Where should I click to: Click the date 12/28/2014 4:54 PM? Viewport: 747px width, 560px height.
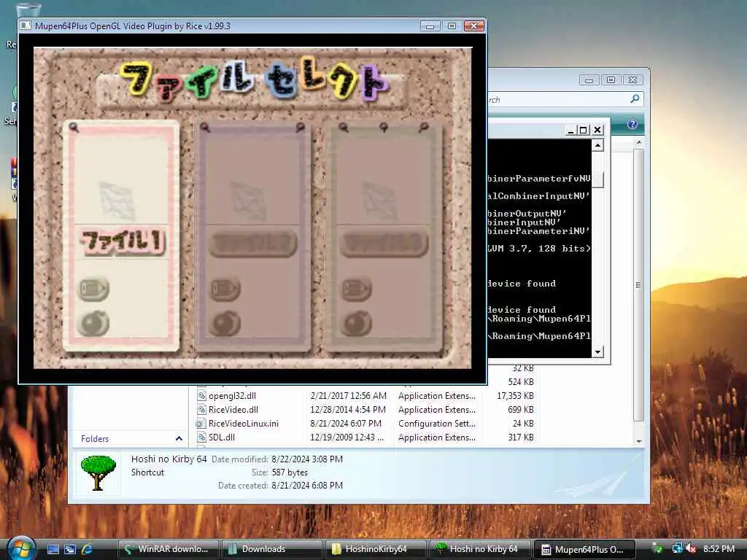(x=348, y=410)
